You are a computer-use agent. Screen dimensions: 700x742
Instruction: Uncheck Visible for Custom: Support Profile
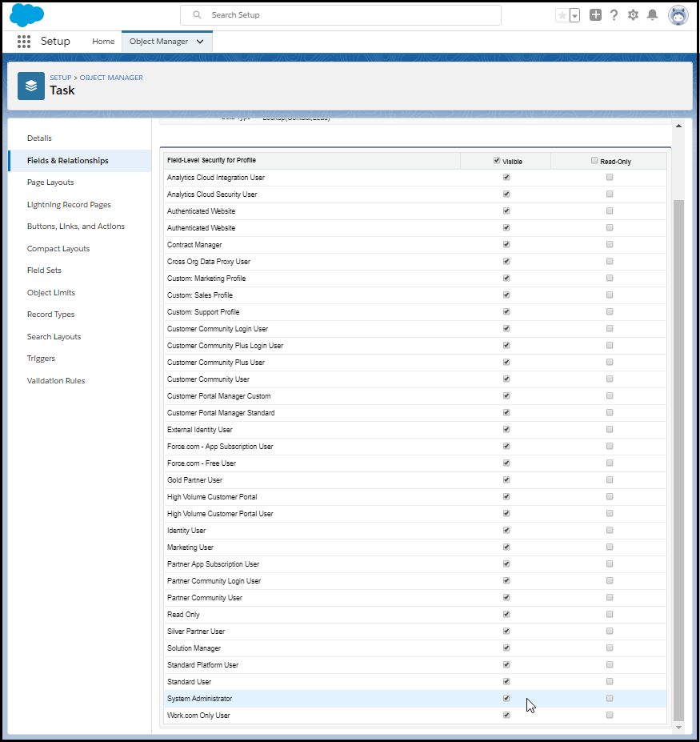coord(506,312)
